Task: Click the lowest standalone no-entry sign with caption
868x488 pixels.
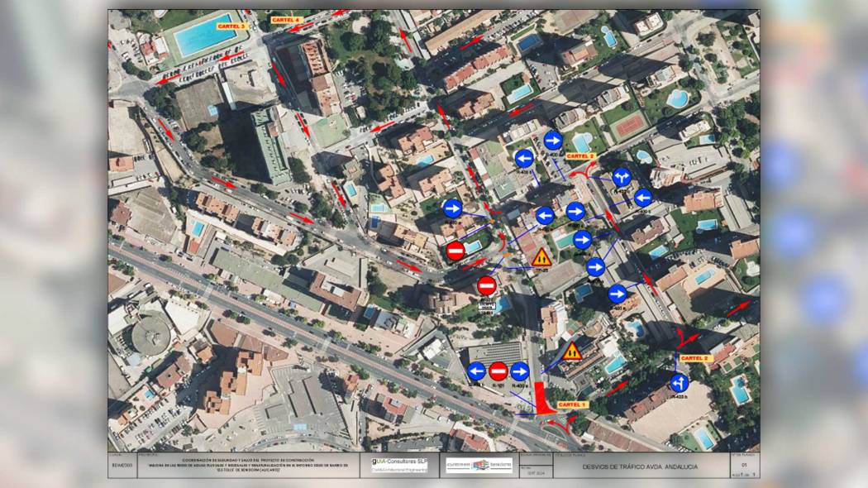Action: coord(487,286)
